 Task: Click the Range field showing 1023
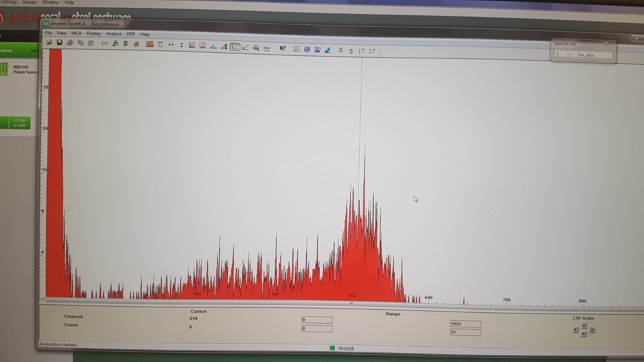(465, 324)
